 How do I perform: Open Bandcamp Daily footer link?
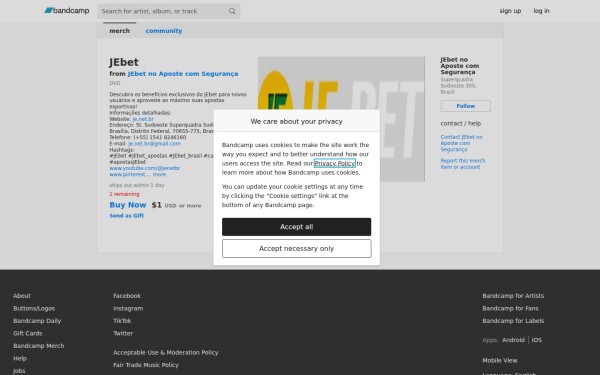[x=37, y=321]
